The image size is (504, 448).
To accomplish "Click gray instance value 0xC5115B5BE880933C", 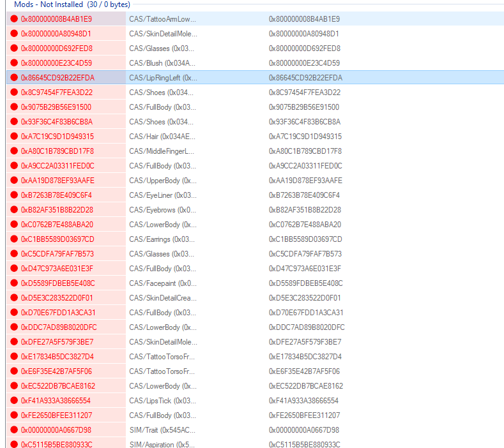I will pos(305,444).
